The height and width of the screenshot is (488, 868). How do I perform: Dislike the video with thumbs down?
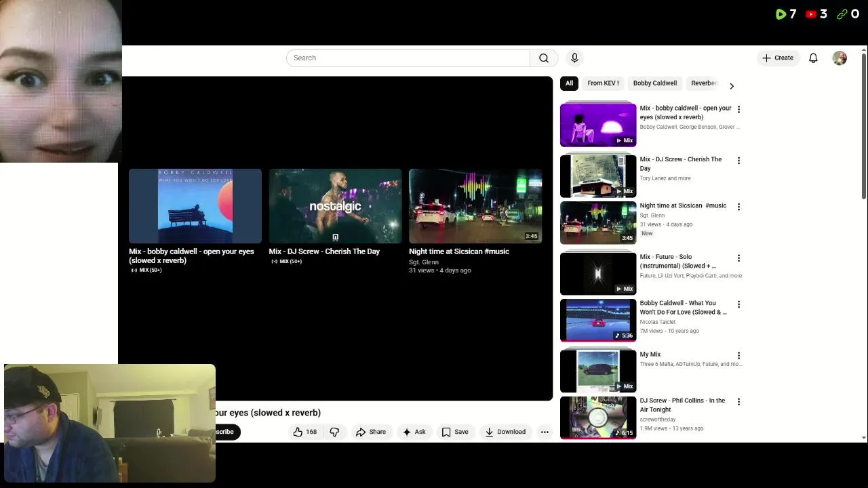point(334,432)
